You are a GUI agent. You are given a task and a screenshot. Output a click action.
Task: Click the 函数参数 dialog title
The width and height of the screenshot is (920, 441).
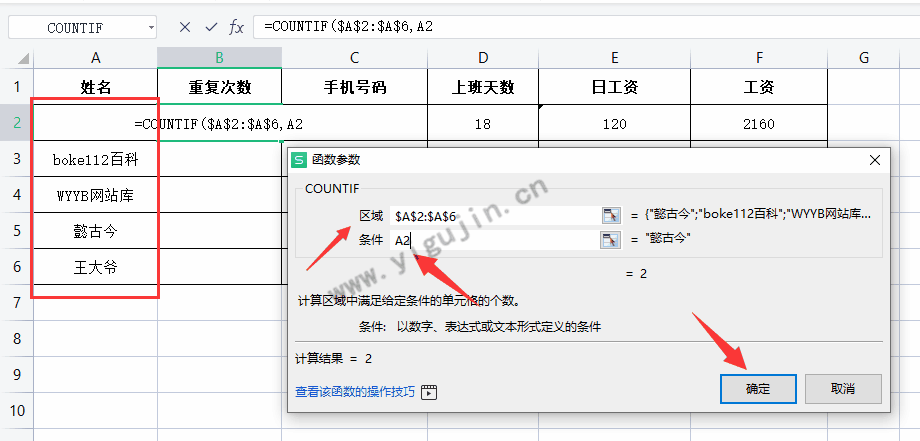click(336, 160)
